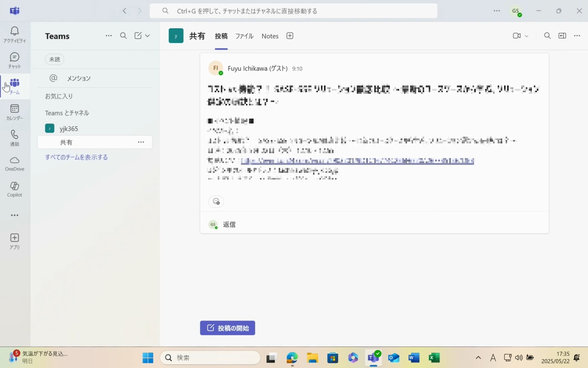Viewport: 588px width, 368px height.
Task: Open the channel info pane icon
Action: click(562, 36)
